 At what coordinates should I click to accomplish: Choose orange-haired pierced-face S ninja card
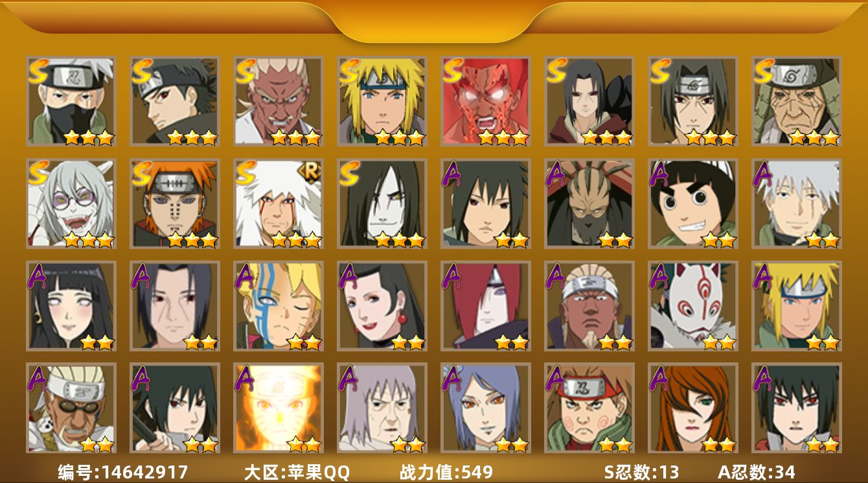[x=174, y=204]
